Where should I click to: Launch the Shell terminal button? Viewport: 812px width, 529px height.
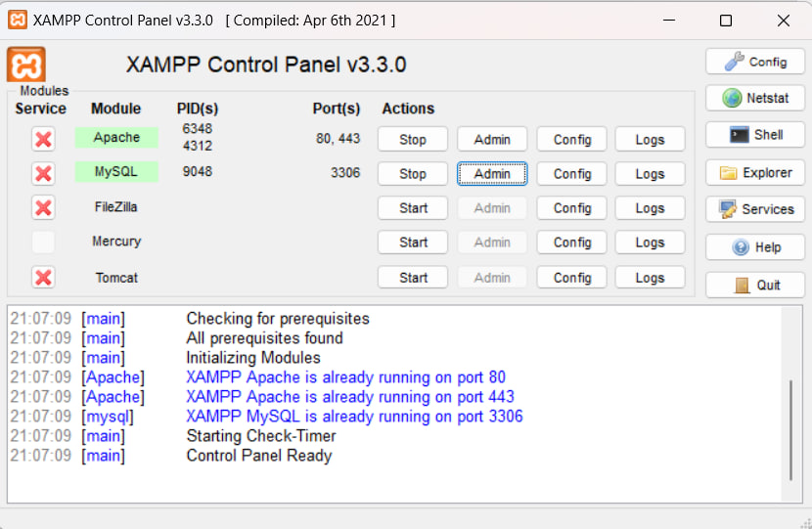click(755, 135)
